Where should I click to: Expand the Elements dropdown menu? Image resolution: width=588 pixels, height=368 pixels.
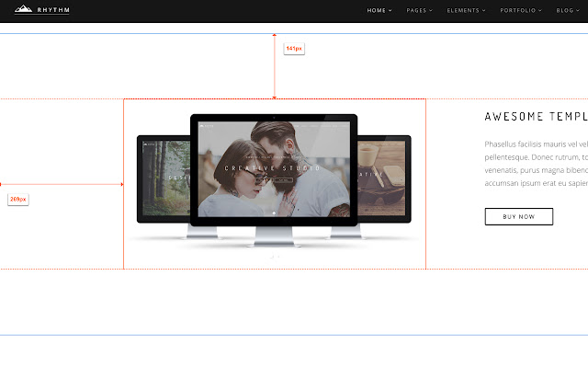[465, 11]
